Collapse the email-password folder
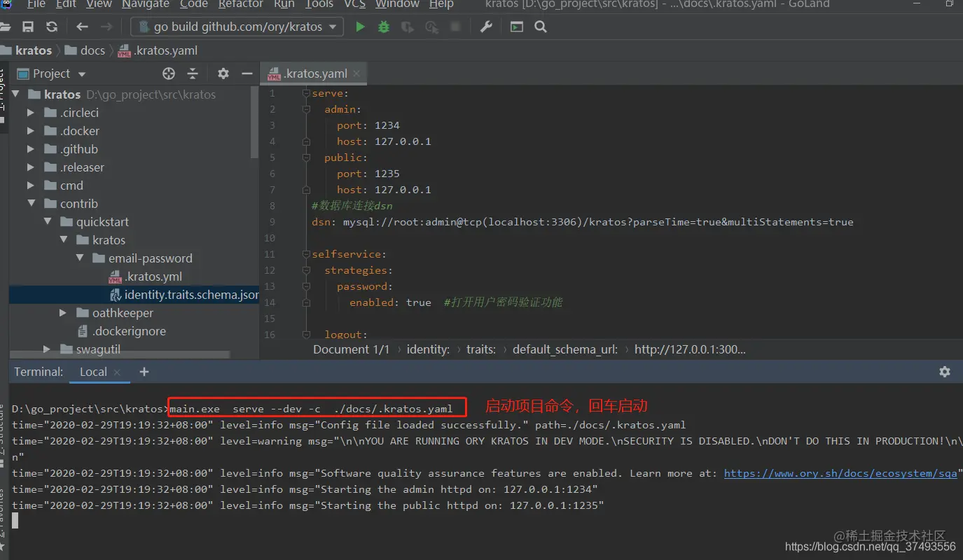Screen dimensions: 963x560 (x=80, y=258)
